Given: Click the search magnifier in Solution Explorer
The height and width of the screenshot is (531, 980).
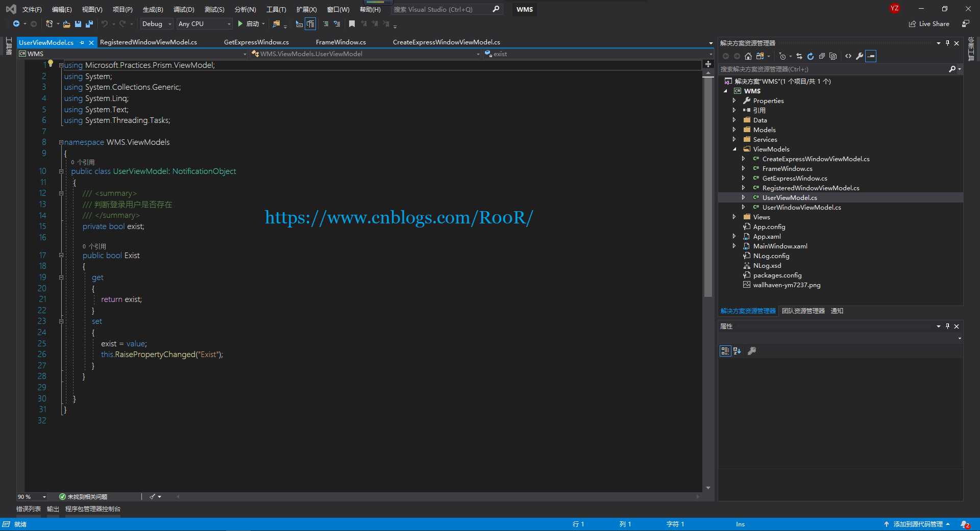Looking at the screenshot, I should 952,69.
